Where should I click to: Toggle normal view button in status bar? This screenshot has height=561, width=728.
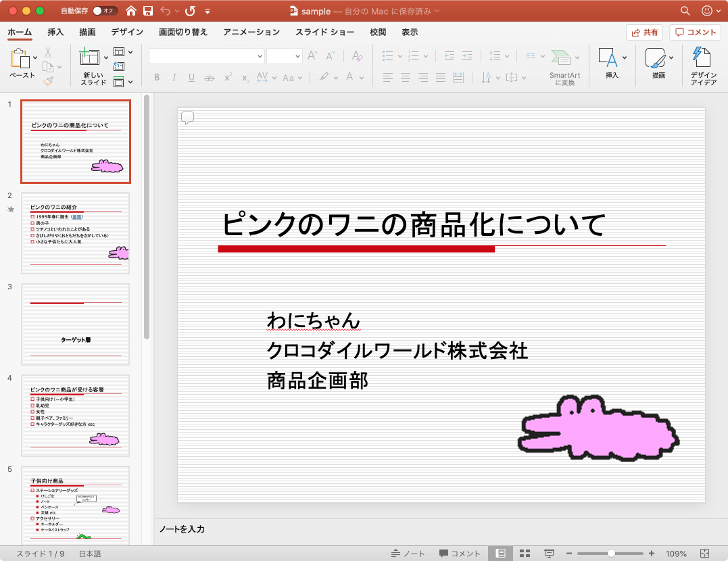point(500,554)
